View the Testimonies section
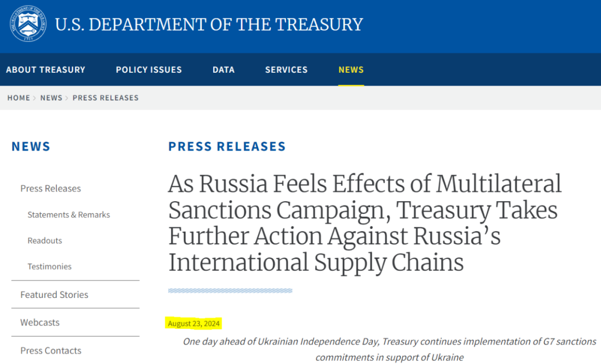 (50, 266)
